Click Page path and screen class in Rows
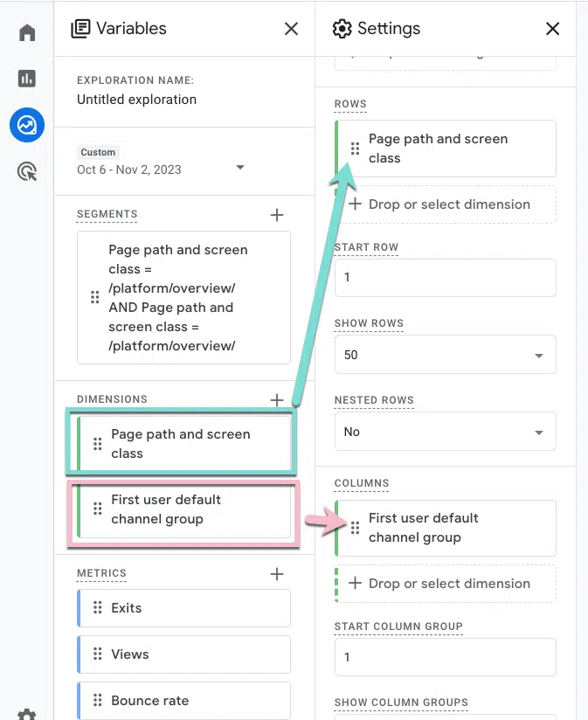Screen dimensions: 588x720 446,149
